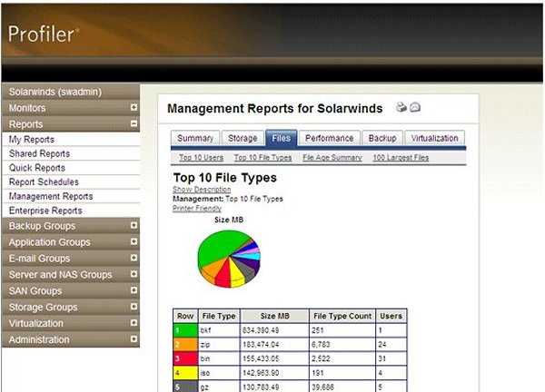This screenshot has height=392, width=545.
Task: Expand the Administration section
Action: click(x=134, y=339)
